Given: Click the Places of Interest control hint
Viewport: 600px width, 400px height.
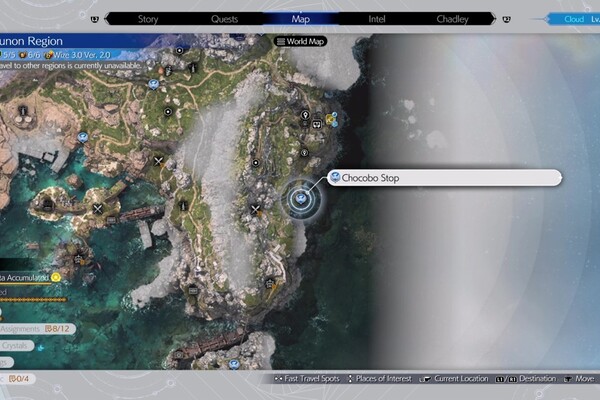Looking at the screenshot, I should (x=380, y=379).
